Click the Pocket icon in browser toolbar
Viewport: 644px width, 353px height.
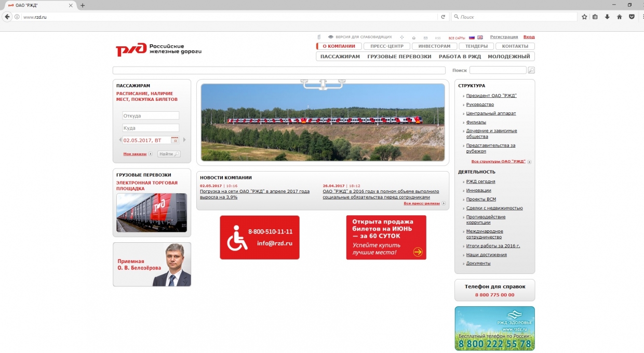click(632, 17)
